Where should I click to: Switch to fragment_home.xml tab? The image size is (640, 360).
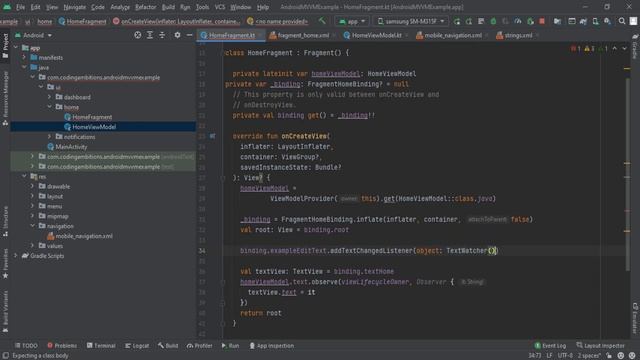pyautogui.click(x=303, y=36)
